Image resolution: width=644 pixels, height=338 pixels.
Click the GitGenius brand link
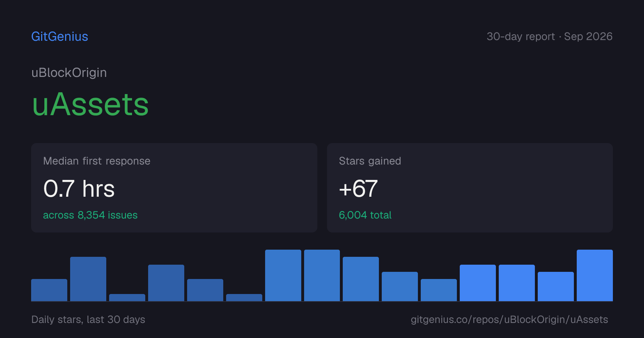click(x=60, y=36)
